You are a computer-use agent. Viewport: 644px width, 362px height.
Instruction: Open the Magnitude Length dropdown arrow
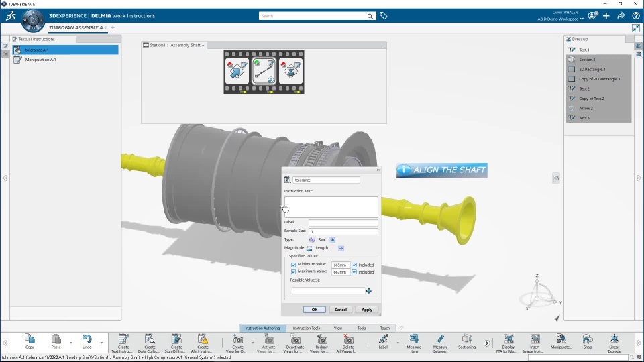(341, 248)
